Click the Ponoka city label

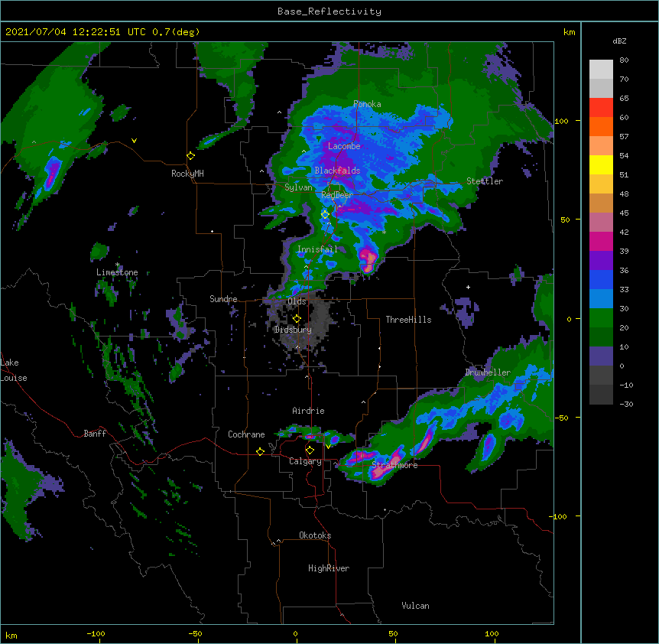[x=367, y=104]
